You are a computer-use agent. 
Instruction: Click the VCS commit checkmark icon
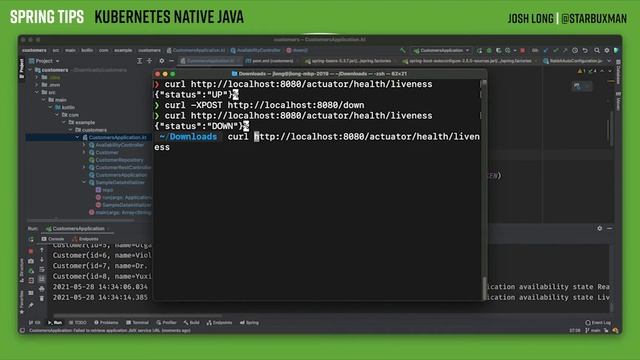click(556, 50)
